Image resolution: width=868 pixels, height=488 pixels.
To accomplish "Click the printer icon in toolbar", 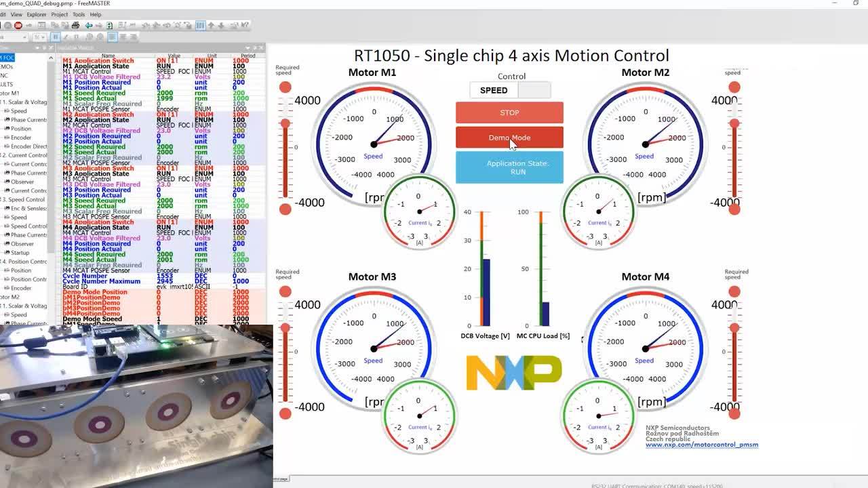I will (75, 25).
